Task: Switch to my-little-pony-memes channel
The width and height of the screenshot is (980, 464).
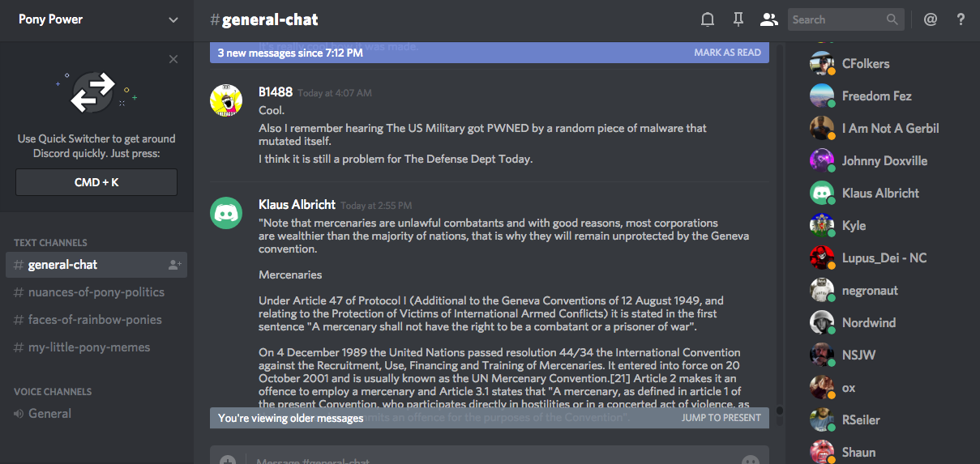Action: [x=89, y=347]
